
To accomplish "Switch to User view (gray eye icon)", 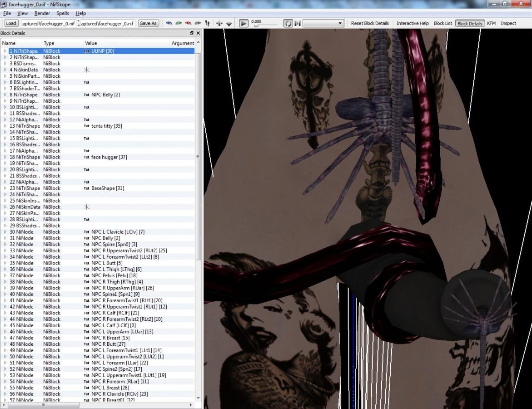I will click(198, 23).
